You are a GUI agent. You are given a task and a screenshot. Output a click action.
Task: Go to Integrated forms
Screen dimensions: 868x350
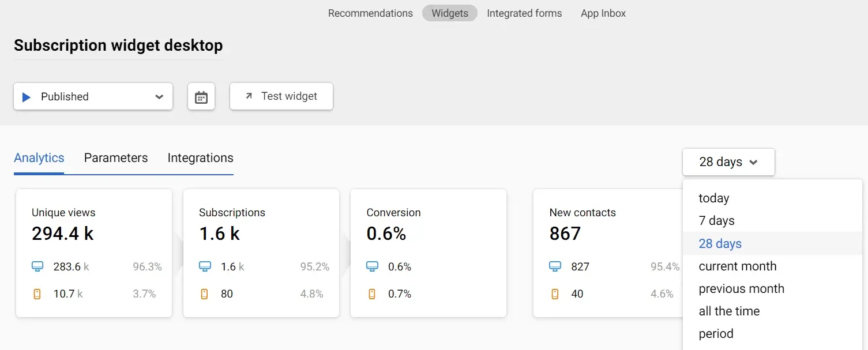coord(524,13)
